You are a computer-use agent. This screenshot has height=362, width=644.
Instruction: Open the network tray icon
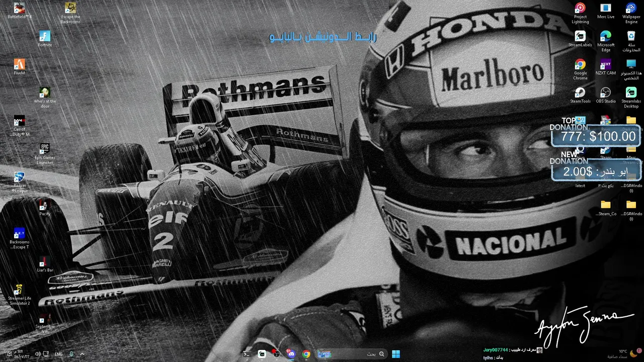pyautogui.click(x=46, y=354)
